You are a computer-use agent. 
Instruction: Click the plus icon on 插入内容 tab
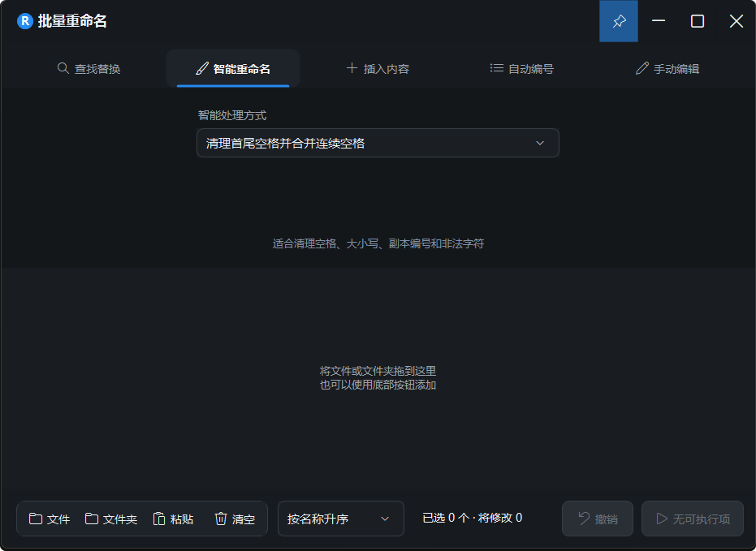tap(352, 68)
